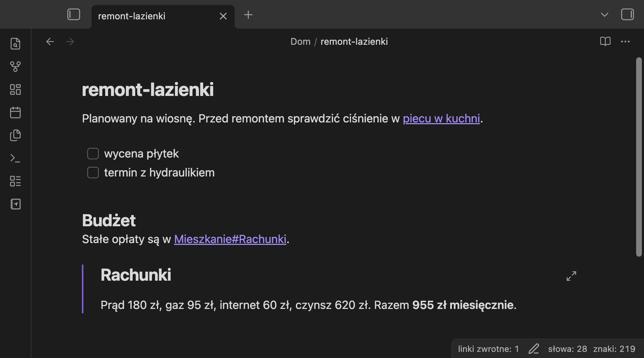Open the embedded Rachunki note expand arrows

click(x=571, y=276)
